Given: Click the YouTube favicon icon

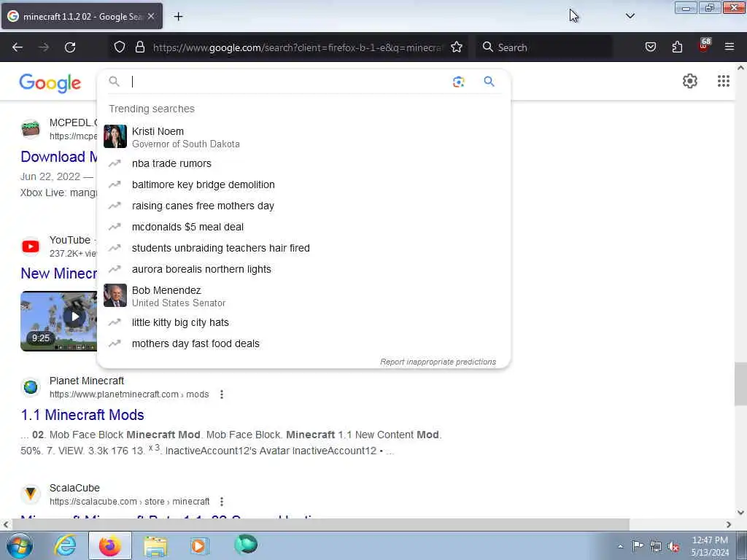Looking at the screenshot, I should tap(31, 246).
